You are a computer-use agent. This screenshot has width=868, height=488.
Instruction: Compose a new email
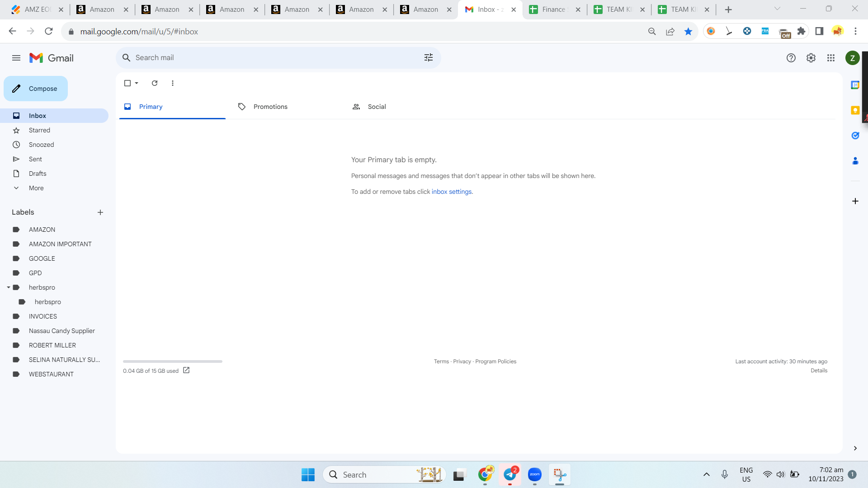[x=36, y=89]
